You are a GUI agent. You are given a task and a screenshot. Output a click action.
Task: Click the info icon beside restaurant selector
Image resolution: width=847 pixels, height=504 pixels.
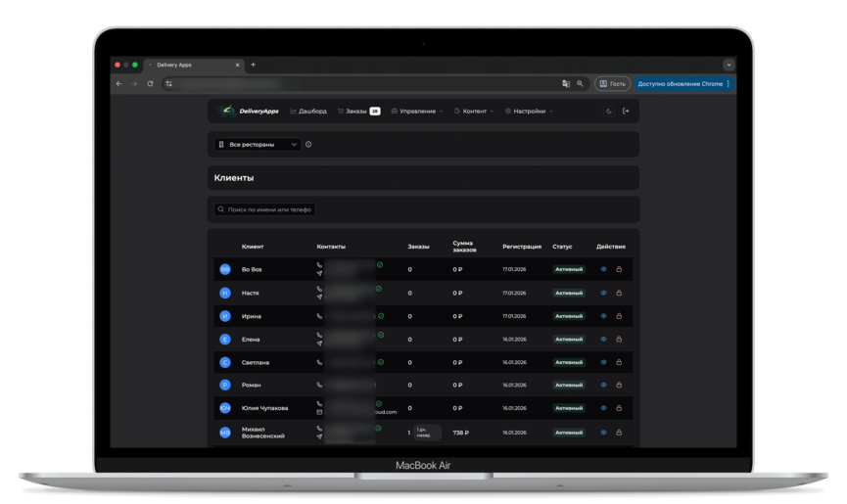(x=308, y=145)
